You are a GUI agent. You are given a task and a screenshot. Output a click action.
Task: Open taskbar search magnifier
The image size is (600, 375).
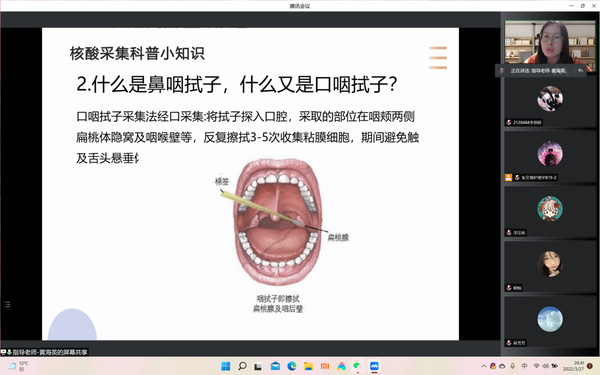[x=242, y=366]
